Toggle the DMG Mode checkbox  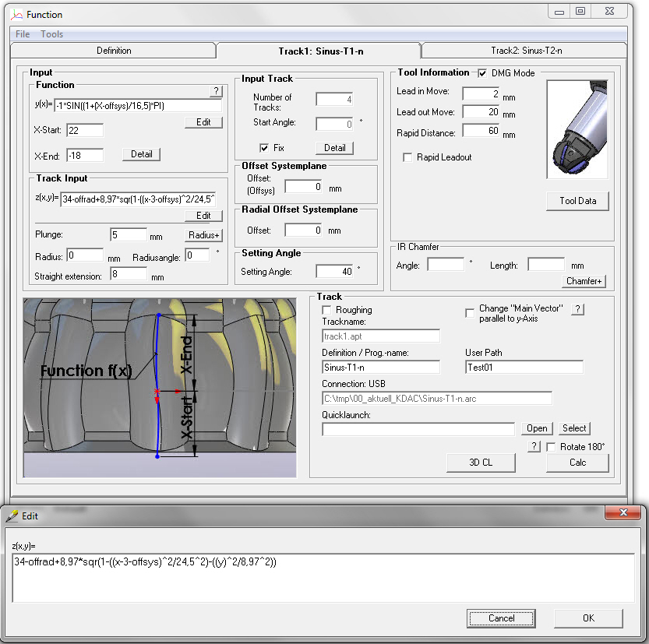[482, 73]
